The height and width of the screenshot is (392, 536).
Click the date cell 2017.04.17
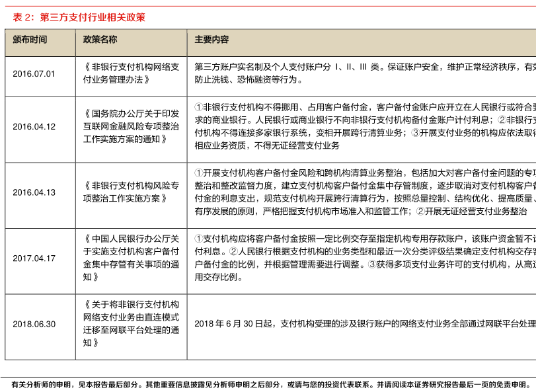click(34, 258)
